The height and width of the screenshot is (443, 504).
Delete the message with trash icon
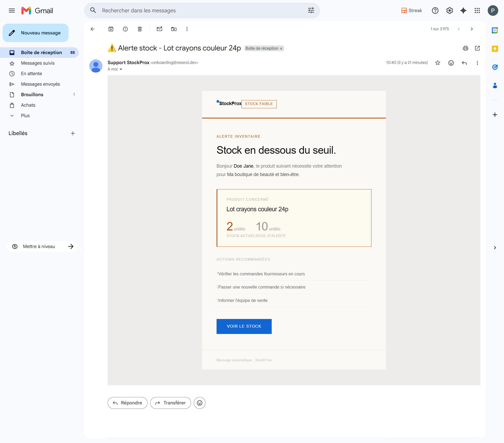[140, 29]
